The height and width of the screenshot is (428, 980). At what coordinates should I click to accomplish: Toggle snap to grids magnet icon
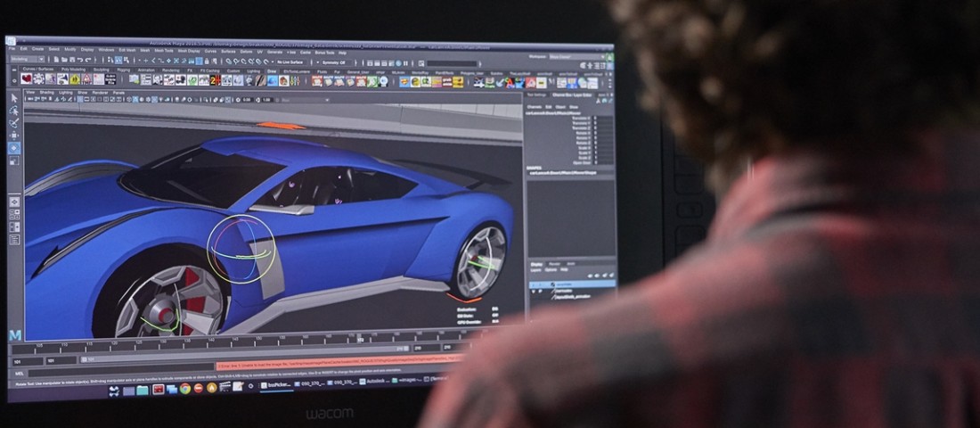[229, 62]
